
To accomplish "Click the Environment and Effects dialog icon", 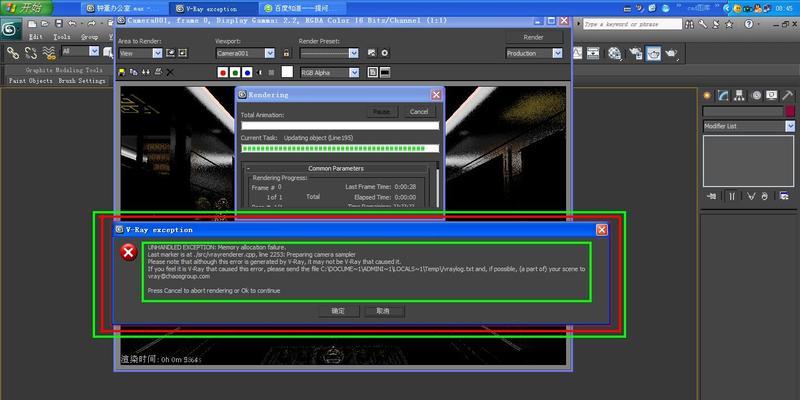I will (385, 53).
